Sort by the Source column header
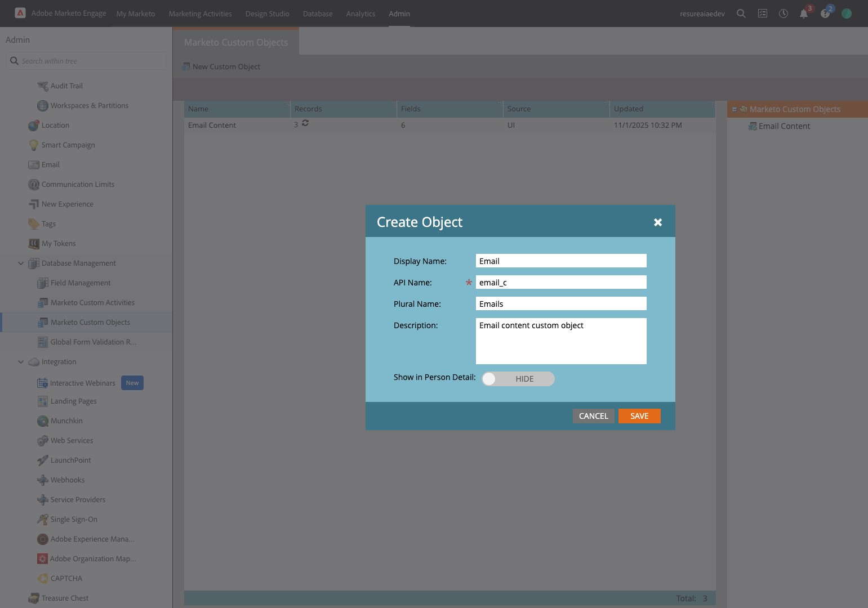 tap(557, 109)
